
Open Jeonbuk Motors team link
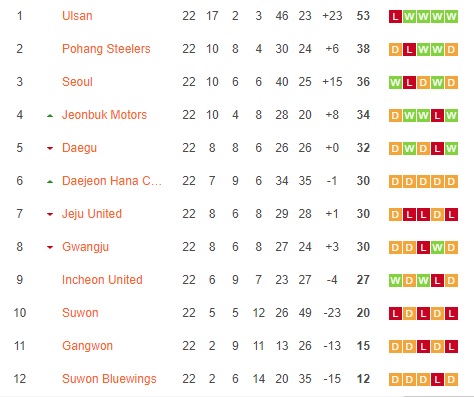[x=104, y=115]
